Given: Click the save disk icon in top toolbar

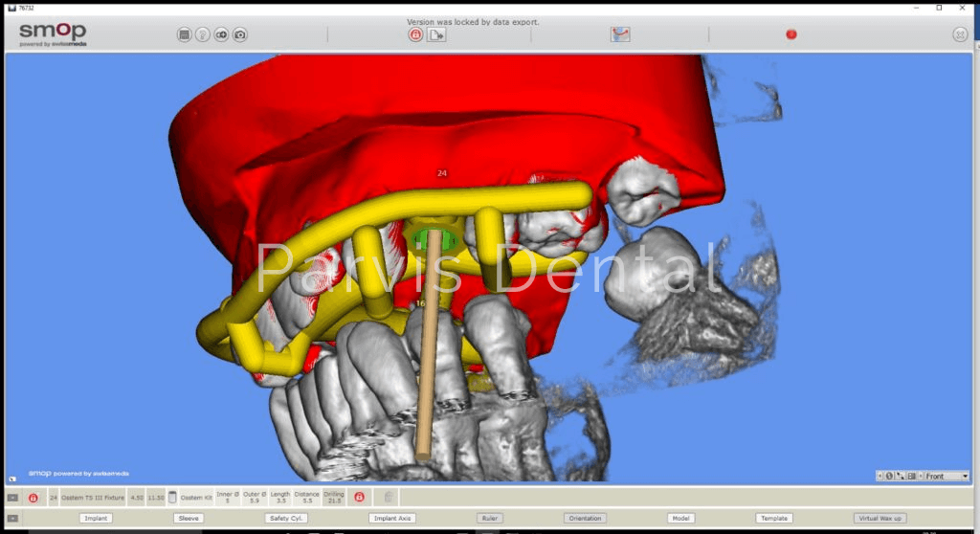Looking at the screenshot, I should (184, 34).
